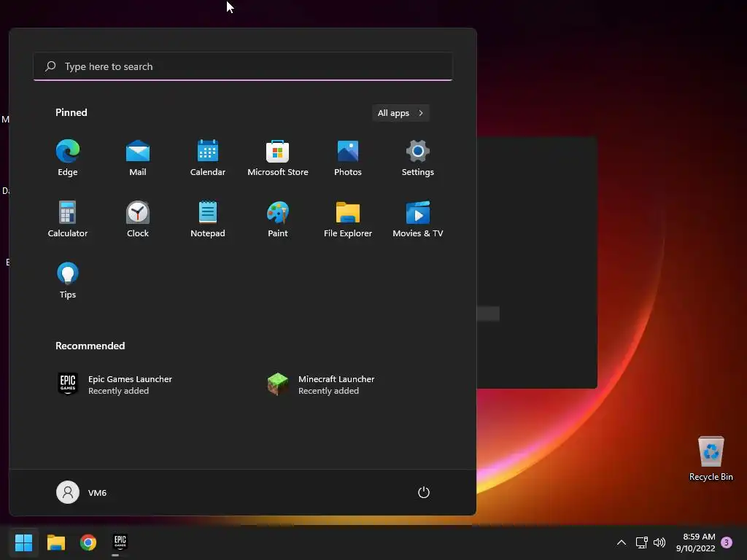The image size is (747, 560).
Task: Launch the Mail app
Action: coord(138,158)
